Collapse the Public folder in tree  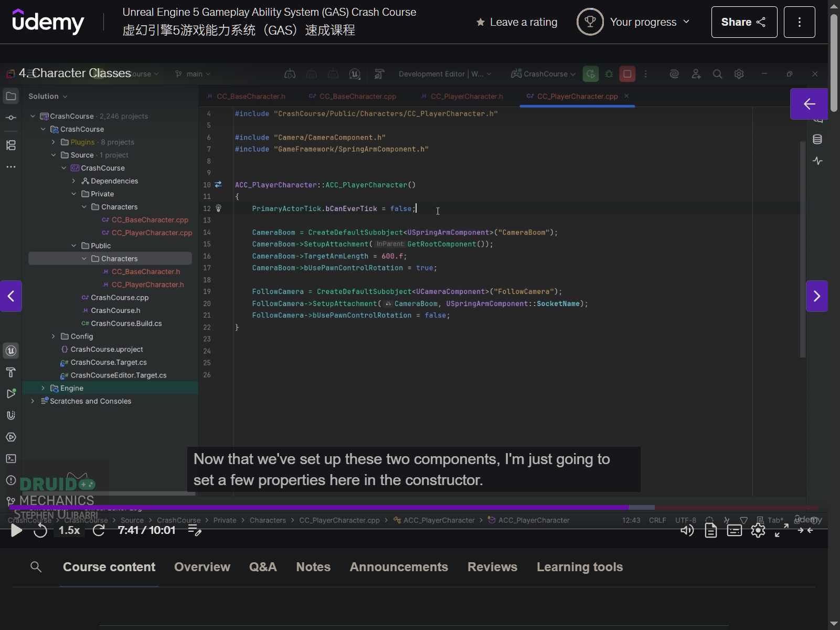click(73, 246)
